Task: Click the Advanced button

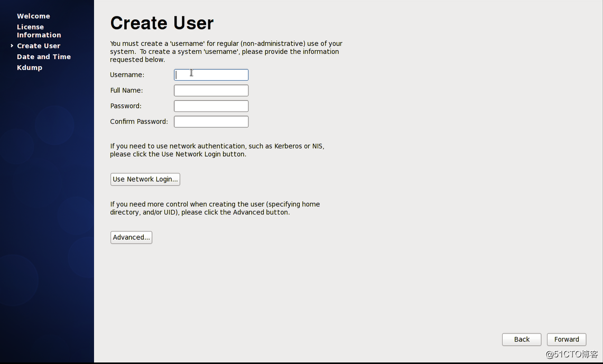Action: point(131,237)
